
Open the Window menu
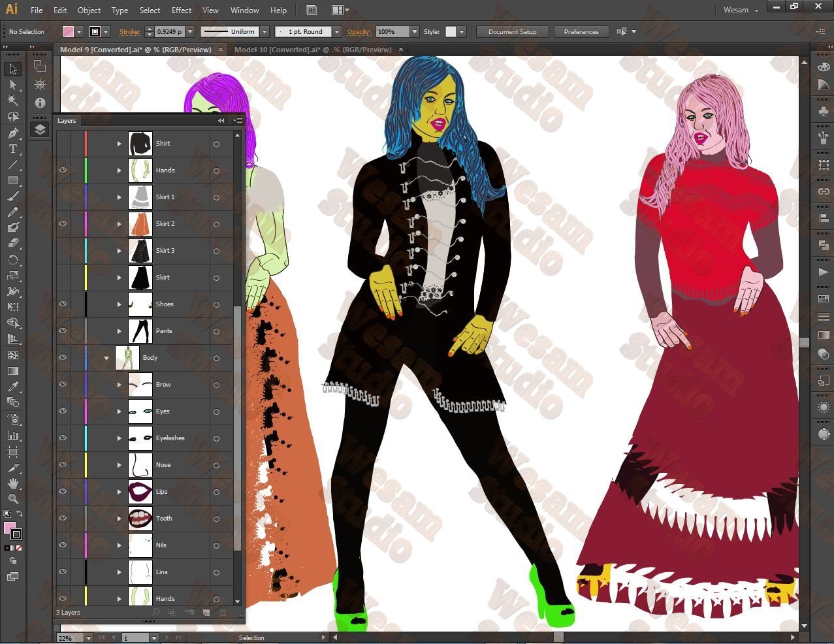pos(245,10)
